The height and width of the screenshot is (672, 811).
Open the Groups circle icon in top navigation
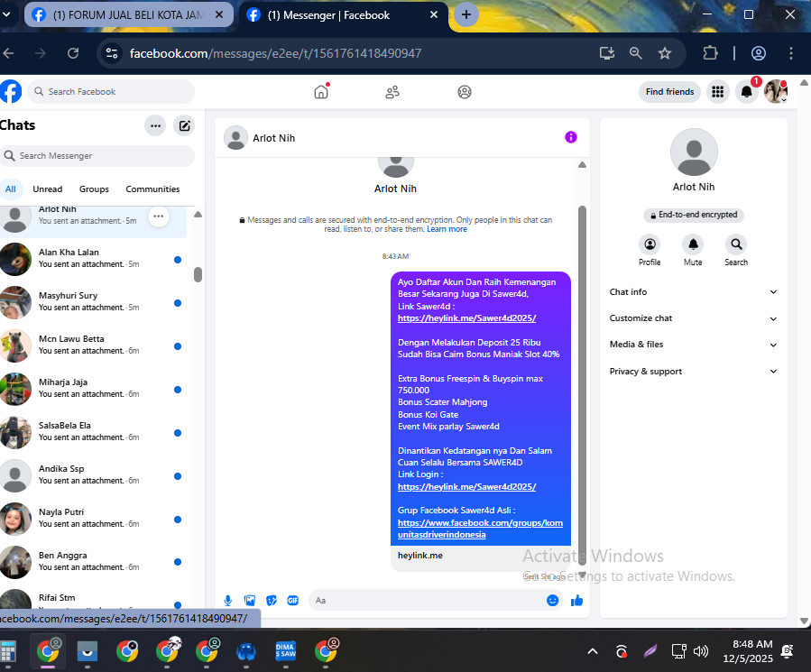pyautogui.click(x=465, y=92)
